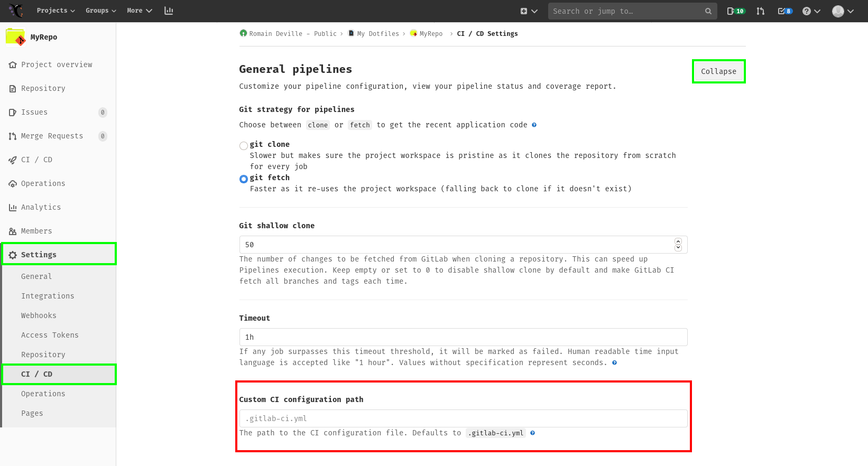Open the activity chart icon in navbar

[169, 11]
